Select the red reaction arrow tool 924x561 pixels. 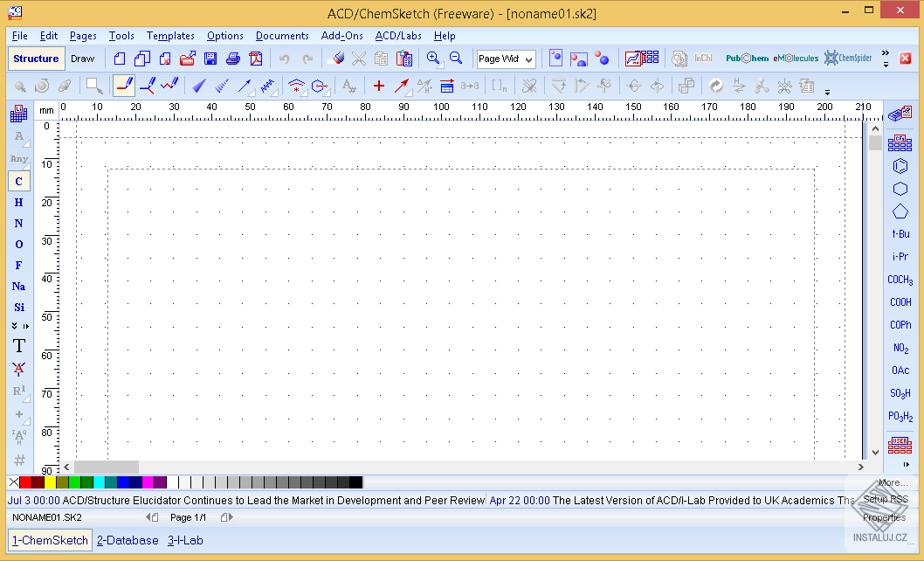tap(402, 87)
